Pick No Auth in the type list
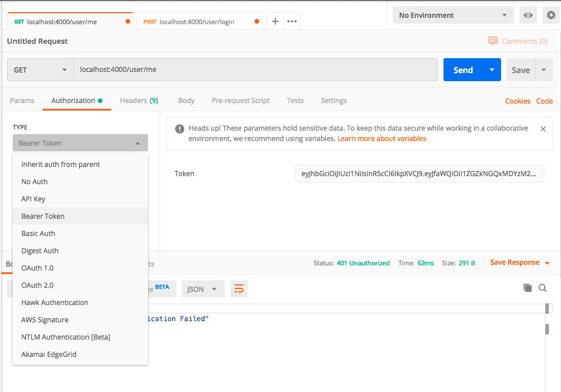Viewport: 561px width, 392px height. tap(35, 181)
